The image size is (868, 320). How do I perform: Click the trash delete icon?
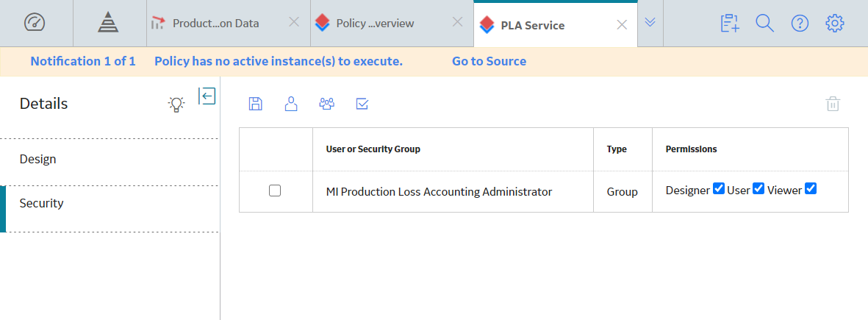point(833,104)
